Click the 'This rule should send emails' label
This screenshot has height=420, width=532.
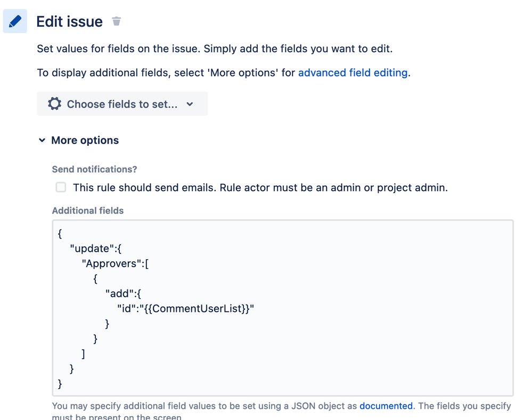tap(260, 187)
